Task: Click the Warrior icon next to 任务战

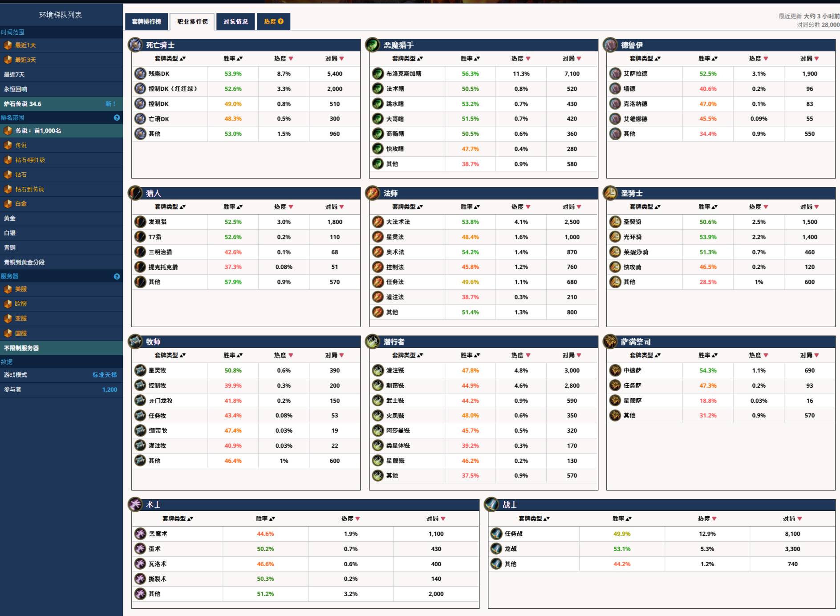Action: (496, 534)
